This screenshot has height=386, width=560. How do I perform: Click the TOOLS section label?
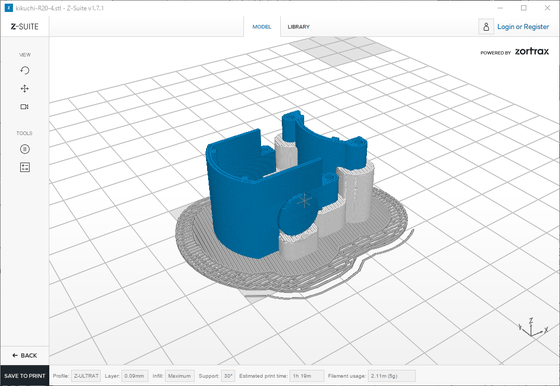[24, 133]
